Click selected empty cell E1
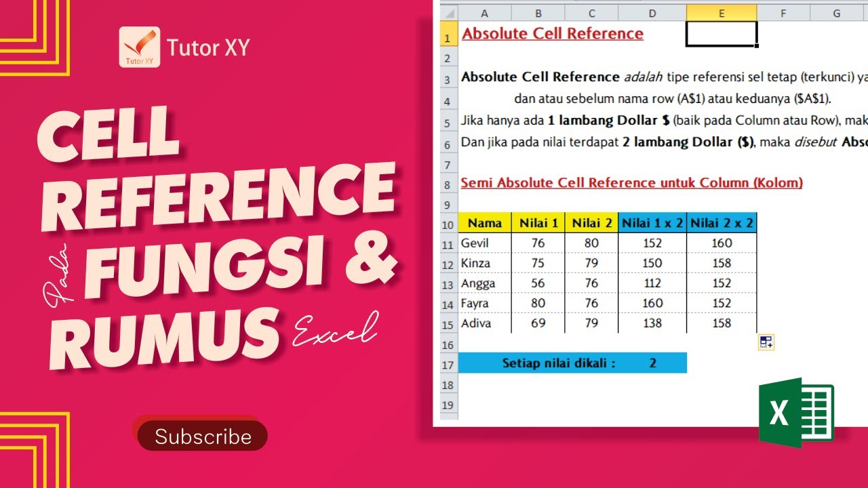Screen dimensions: 868x488 tap(722, 34)
